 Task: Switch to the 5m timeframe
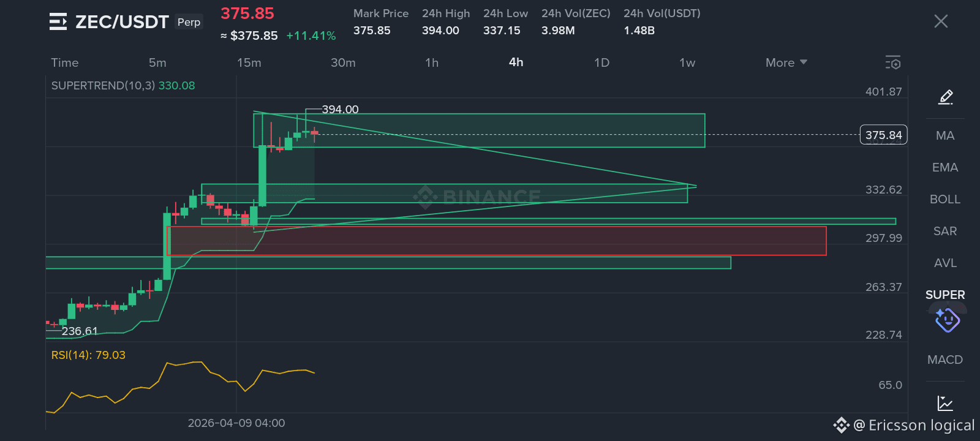(157, 62)
